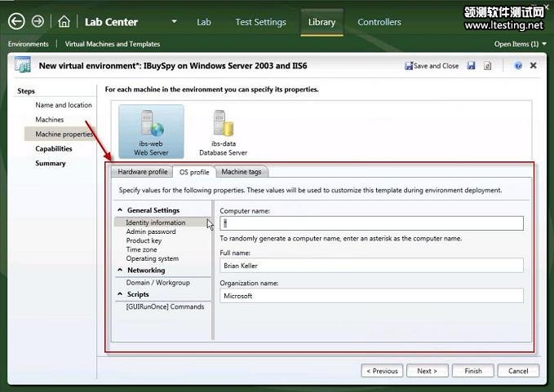This screenshot has height=392, width=554.
Task: Click the Save and Close button
Action: coord(432,65)
